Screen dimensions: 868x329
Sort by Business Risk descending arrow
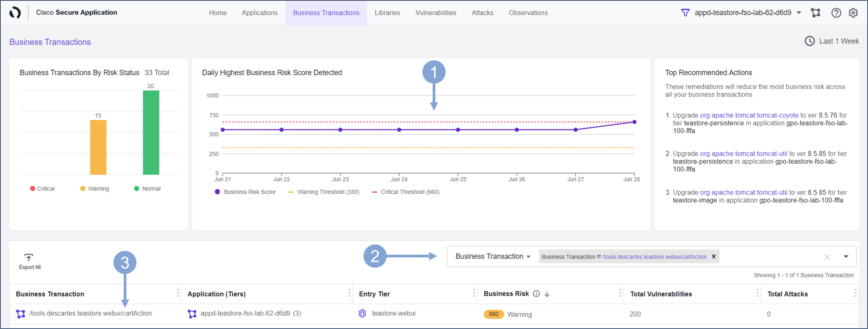(547, 294)
